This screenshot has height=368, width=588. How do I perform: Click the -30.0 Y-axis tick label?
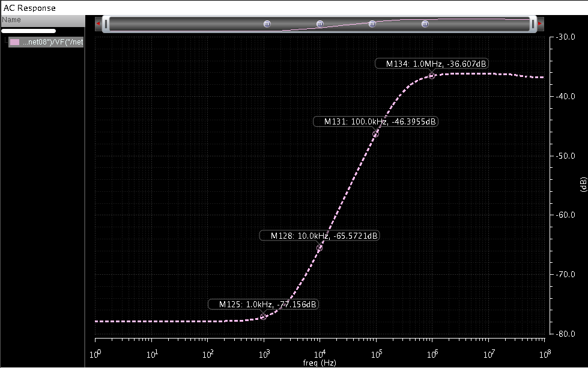[565, 37]
